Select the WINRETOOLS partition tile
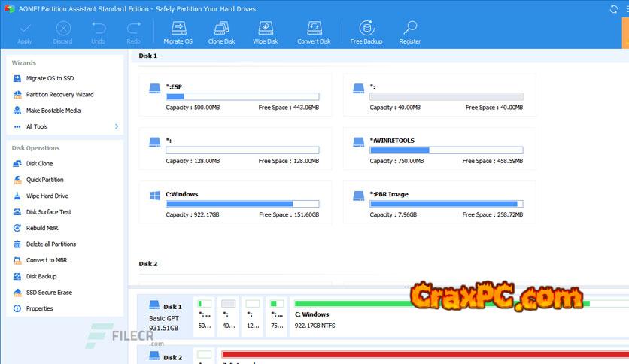The height and width of the screenshot is (364, 629). pyautogui.click(x=439, y=149)
